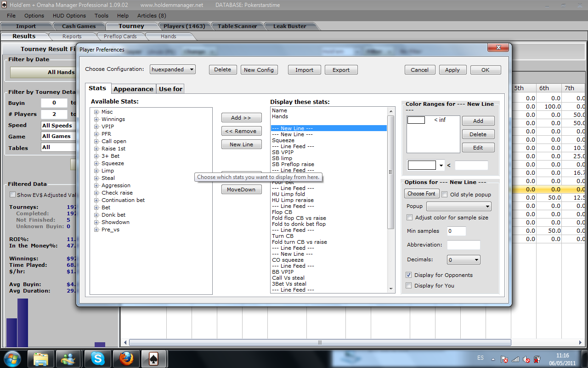Open the Popup dropdown
The image size is (588, 368).
pos(459,206)
